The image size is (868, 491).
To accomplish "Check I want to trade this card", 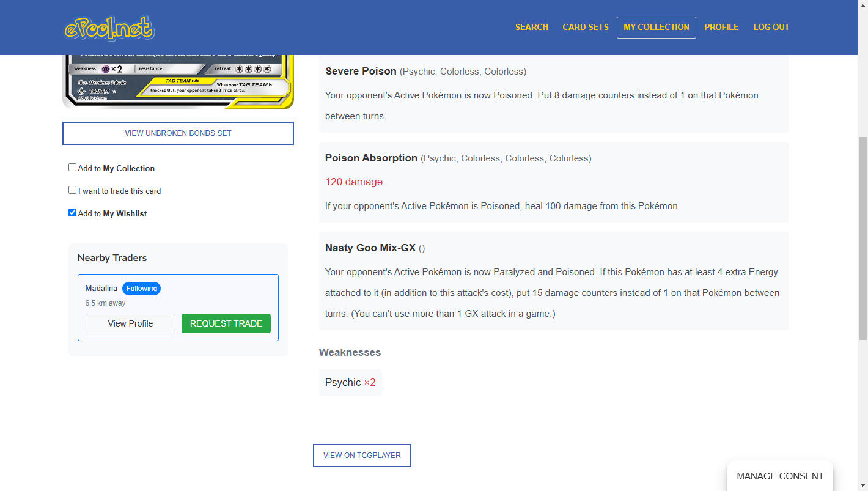I will click(72, 190).
